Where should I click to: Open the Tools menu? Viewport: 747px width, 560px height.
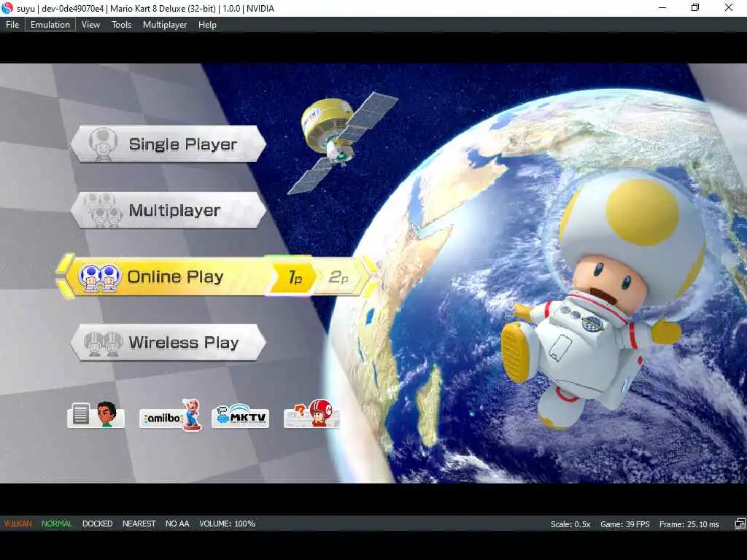click(x=122, y=25)
